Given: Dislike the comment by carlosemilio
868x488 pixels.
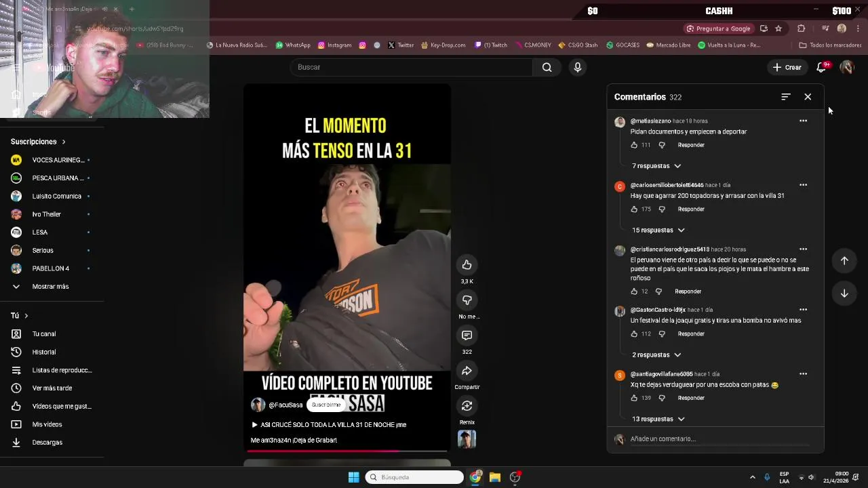Looking at the screenshot, I should (x=662, y=209).
